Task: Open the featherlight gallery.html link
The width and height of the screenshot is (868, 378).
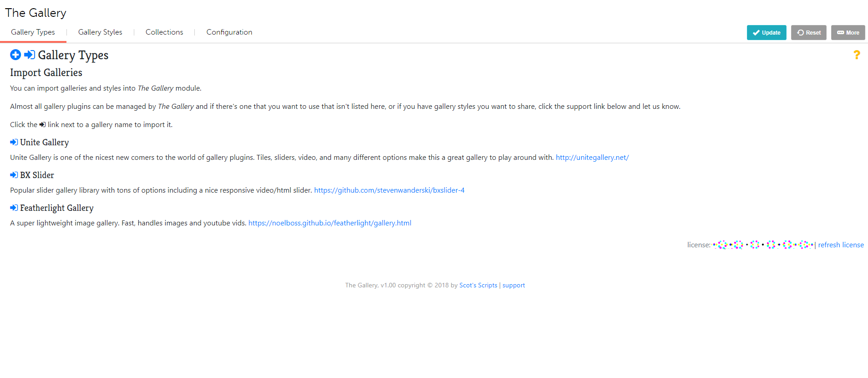Action: [x=330, y=223]
